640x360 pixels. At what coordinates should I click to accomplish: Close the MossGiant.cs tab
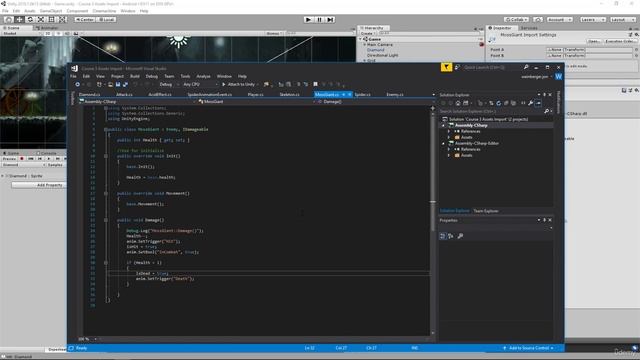click(350, 95)
